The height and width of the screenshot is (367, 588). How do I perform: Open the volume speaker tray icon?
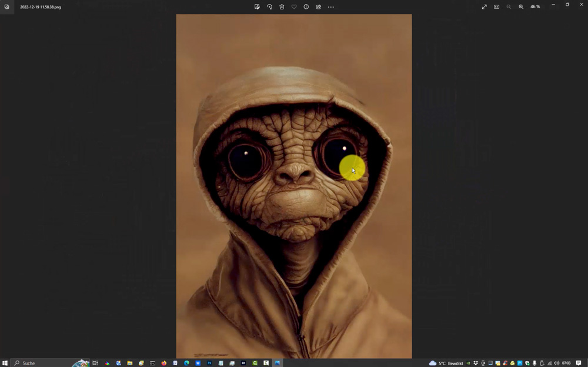click(x=556, y=363)
